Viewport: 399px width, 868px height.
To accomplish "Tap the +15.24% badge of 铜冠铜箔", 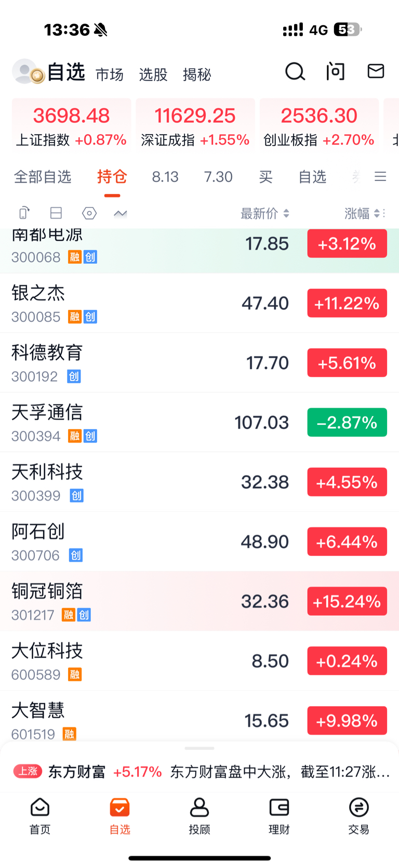I will click(x=347, y=601).
